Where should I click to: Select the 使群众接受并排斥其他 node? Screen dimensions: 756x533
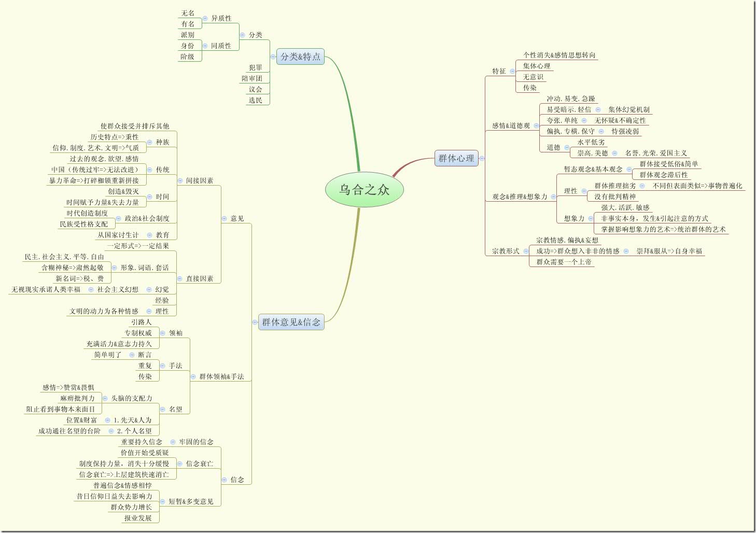pos(135,126)
